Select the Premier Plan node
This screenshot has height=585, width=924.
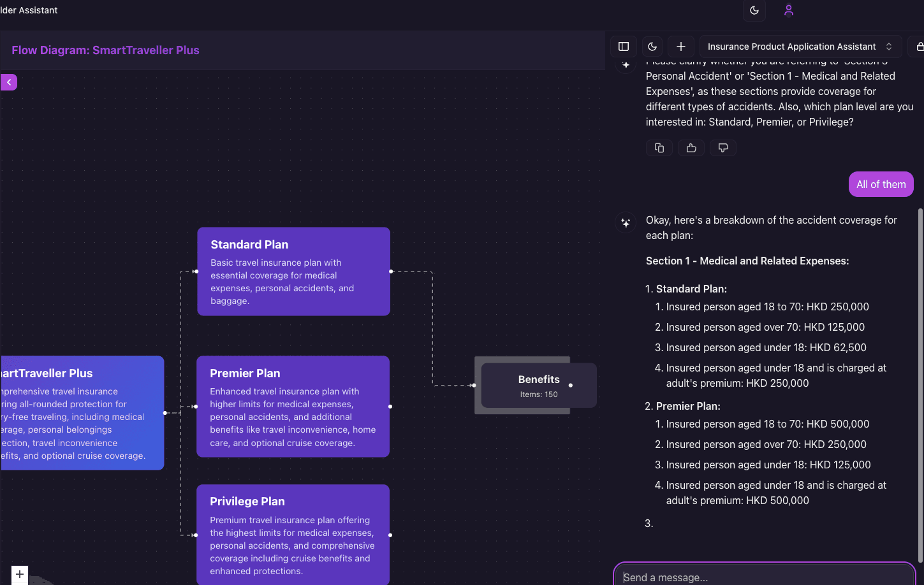[x=293, y=407]
